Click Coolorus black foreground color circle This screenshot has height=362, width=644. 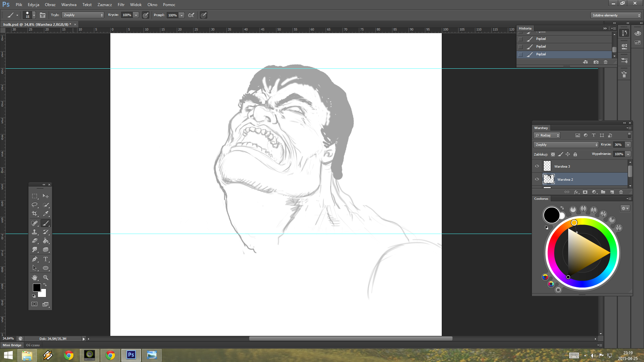(551, 215)
